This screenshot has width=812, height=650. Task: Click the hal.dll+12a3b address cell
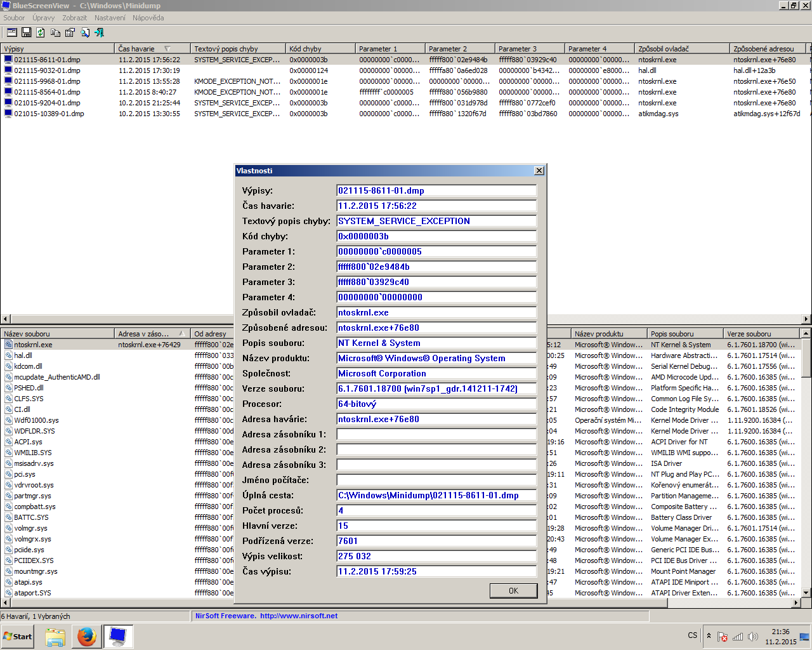coord(754,70)
